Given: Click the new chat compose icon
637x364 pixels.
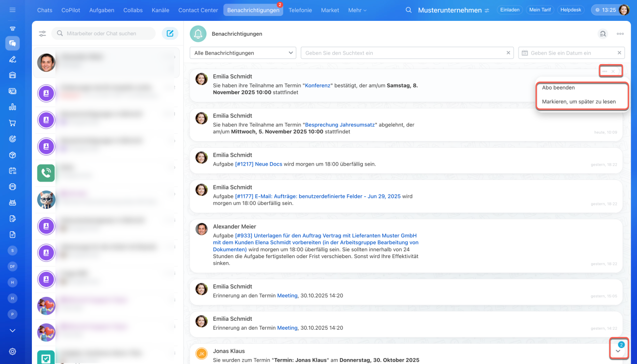Looking at the screenshot, I should tap(170, 33).
